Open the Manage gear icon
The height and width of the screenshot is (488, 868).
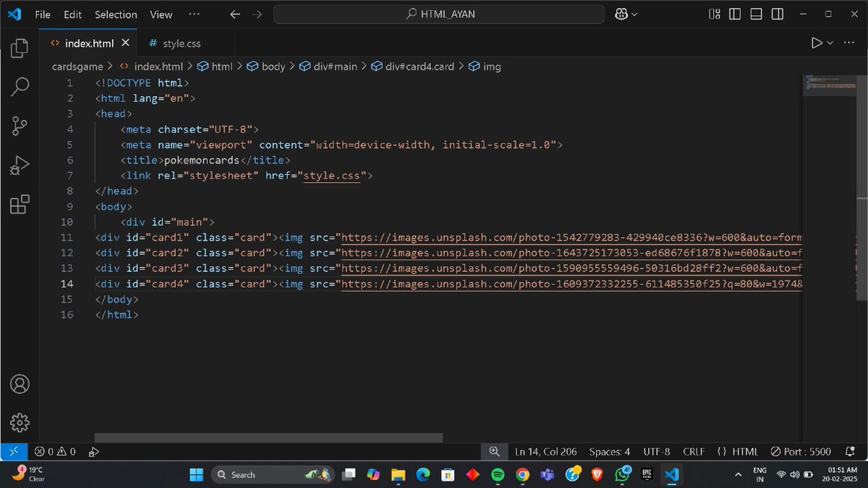click(x=20, y=421)
